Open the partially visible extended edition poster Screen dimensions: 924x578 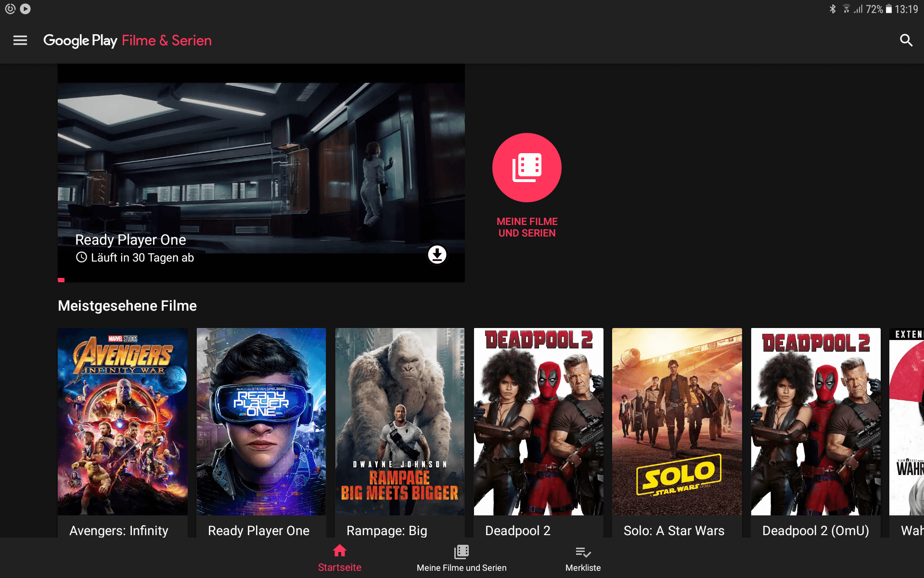point(907,421)
